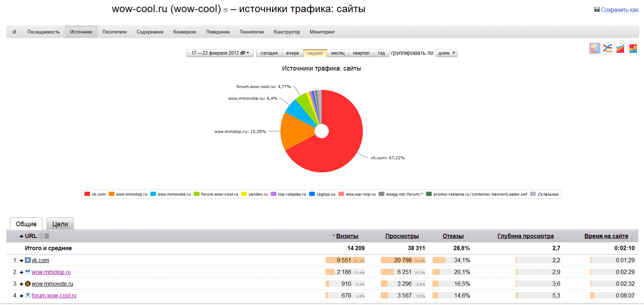Switch to stacked area chart view

(x=620, y=48)
